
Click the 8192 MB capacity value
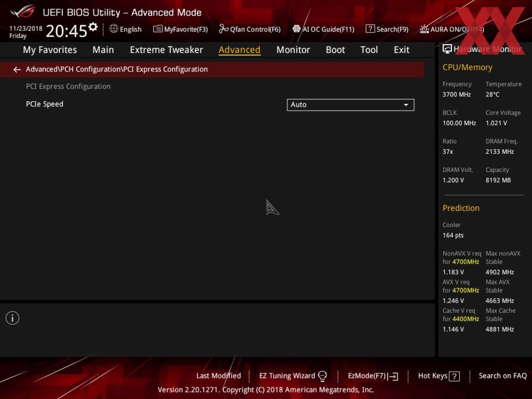pyautogui.click(x=498, y=180)
